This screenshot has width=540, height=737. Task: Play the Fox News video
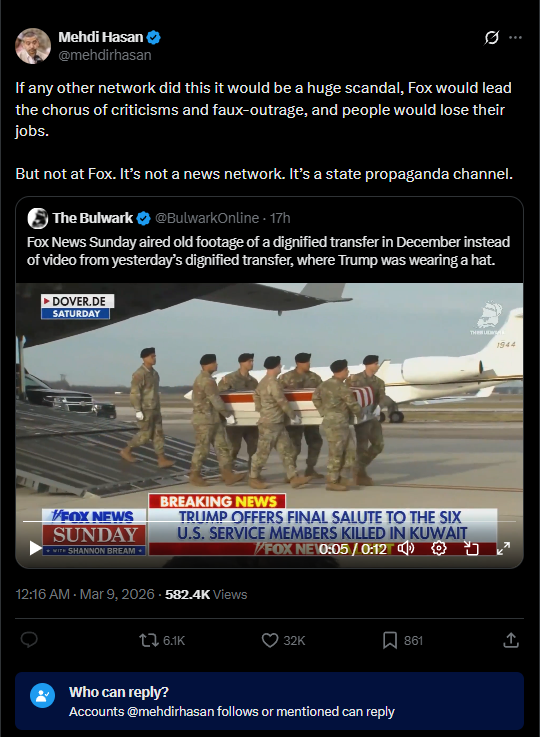click(35, 548)
